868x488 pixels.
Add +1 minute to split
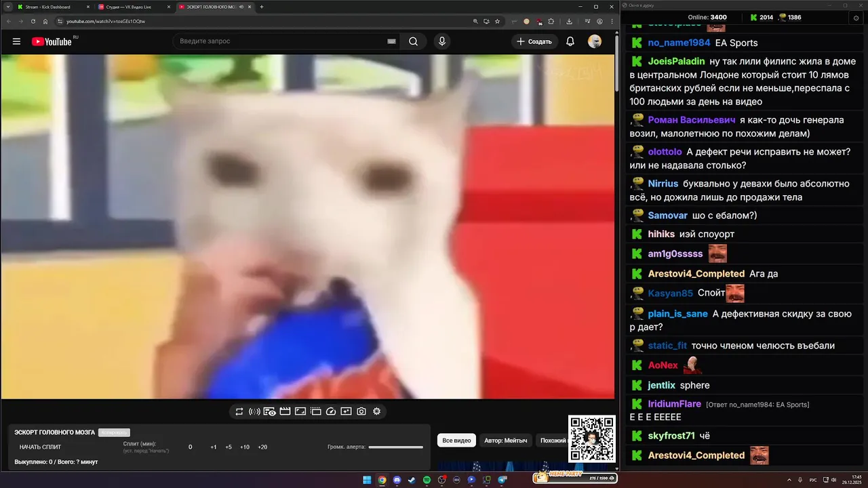click(x=214, y=447)
